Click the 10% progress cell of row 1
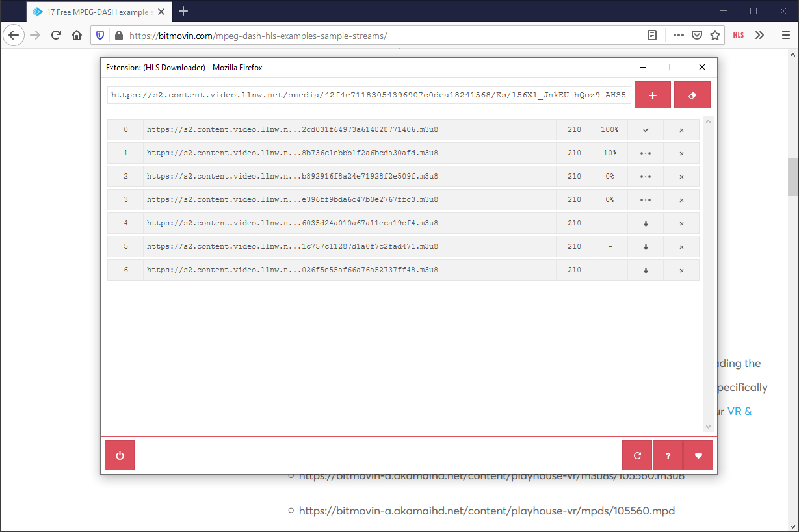The image size is (799, 532). pos(610,153)
